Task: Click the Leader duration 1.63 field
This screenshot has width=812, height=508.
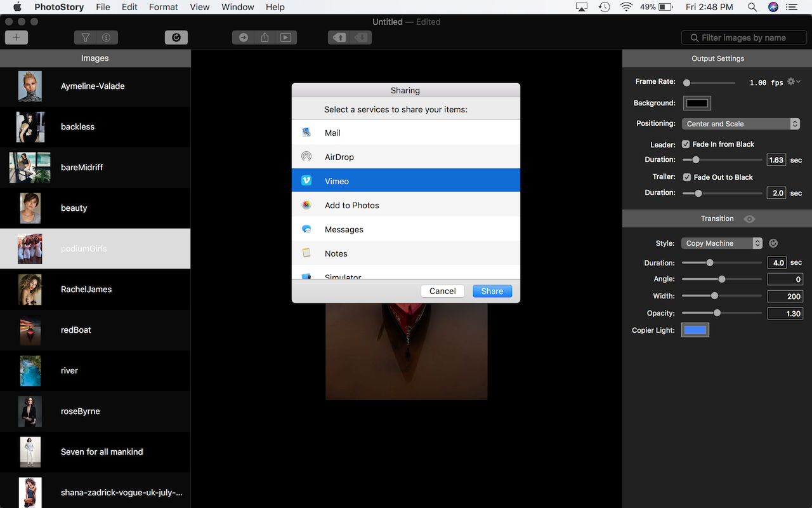Action: coord(776,160)
